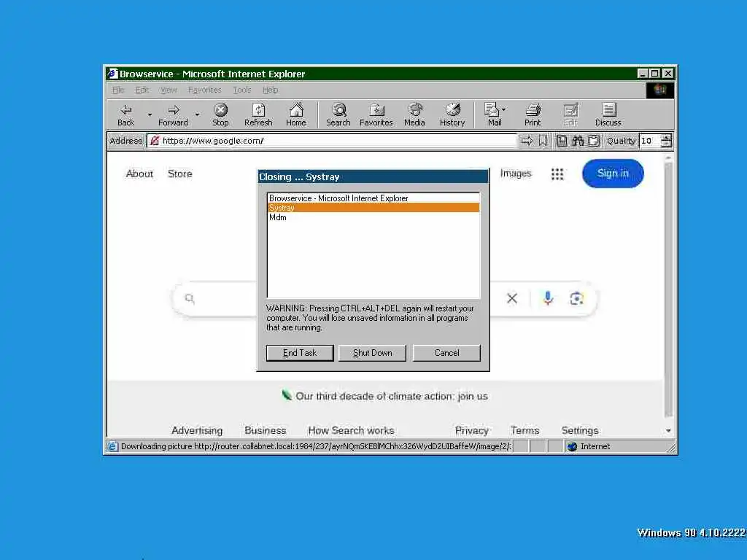Select Browservice - Microsoft Internet Explorer task
Screen dimensions: 747x560
click(x=373, y=198)
